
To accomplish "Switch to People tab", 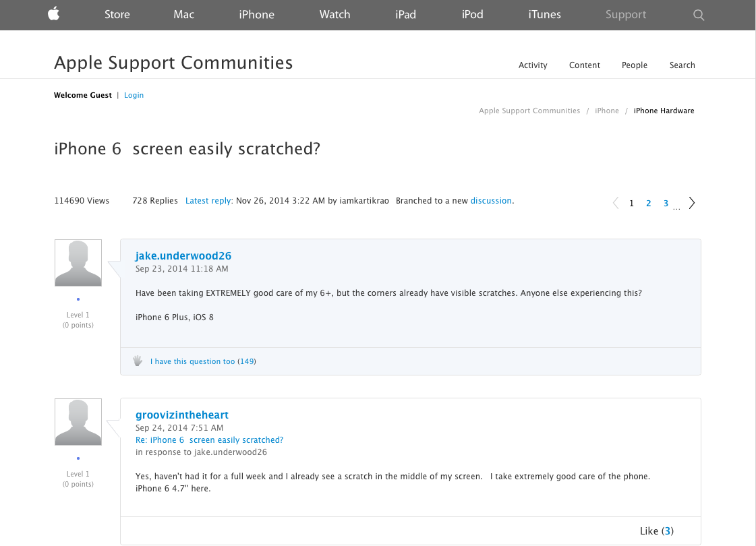I will [x=635, y=65].
